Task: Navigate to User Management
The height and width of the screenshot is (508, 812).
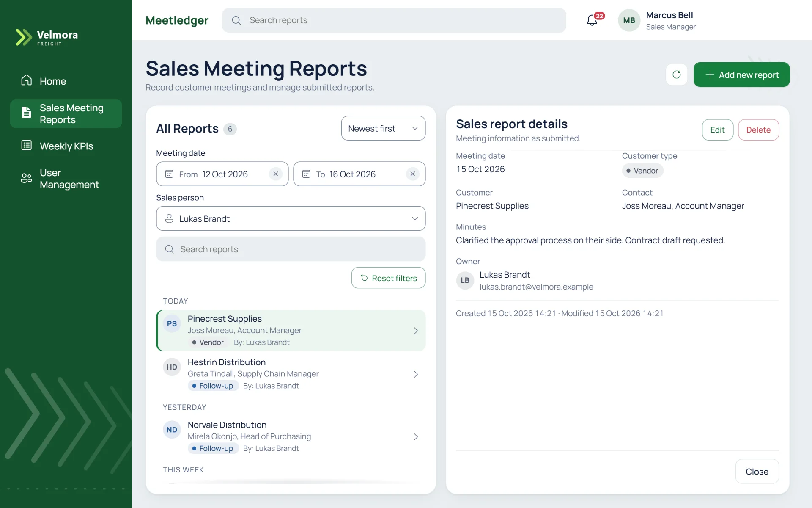Action: click(x=66, y=179)
